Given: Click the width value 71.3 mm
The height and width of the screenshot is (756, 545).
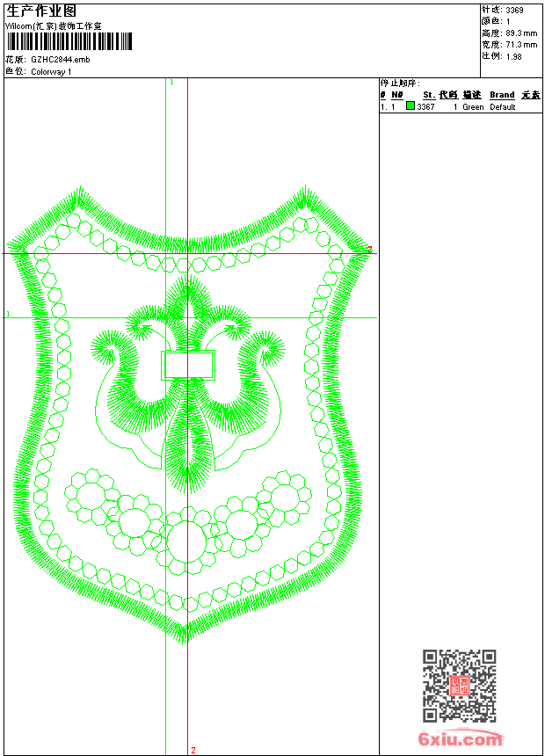Looking at the screenshot, I should [x=521, y=44].
